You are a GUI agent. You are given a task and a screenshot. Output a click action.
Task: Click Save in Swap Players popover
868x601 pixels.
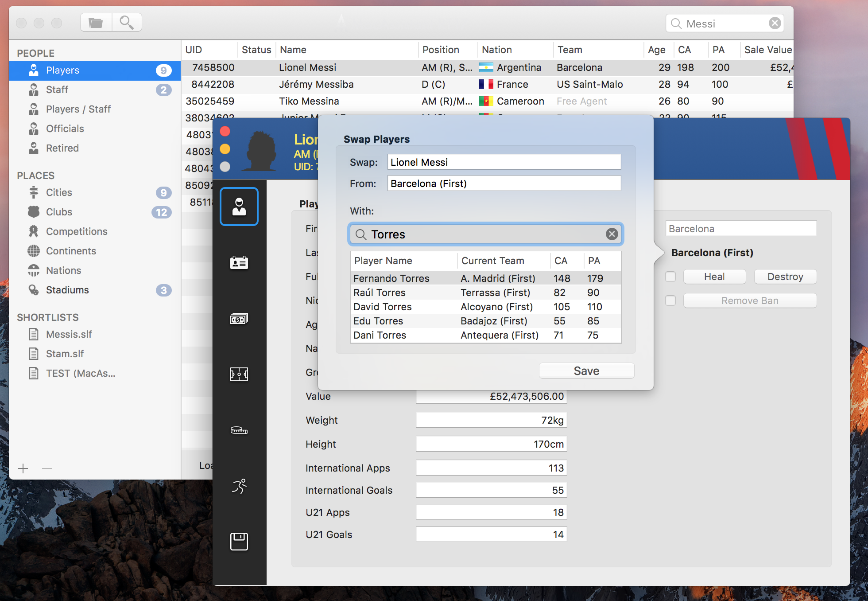(x=586, y=371)
